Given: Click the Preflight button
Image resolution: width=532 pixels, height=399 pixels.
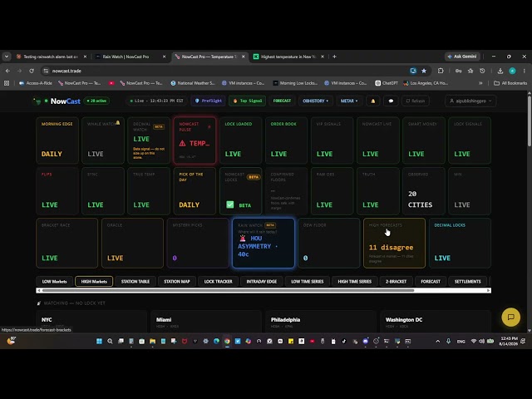Looking at the screenshot, I should pyautogui.click(x=209, y=101).
